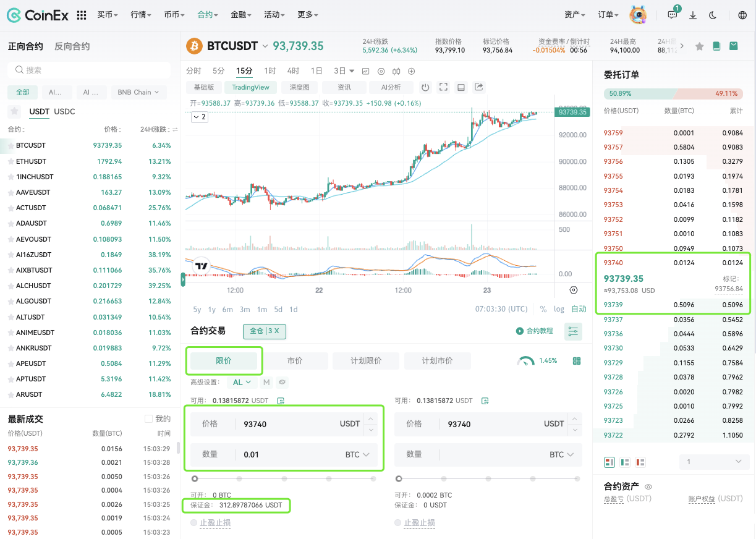The height and width of the screenshot is (539, 756).
Task: Select the USDC contract tab
Action: coord(65,111)
